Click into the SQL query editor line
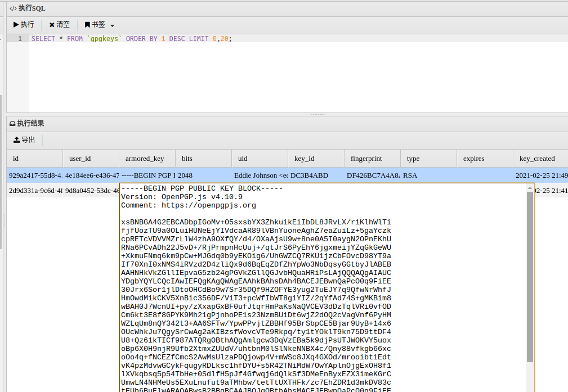Image resolution: width=568 pixels, height=392 pixels. [x=298, y=39]
